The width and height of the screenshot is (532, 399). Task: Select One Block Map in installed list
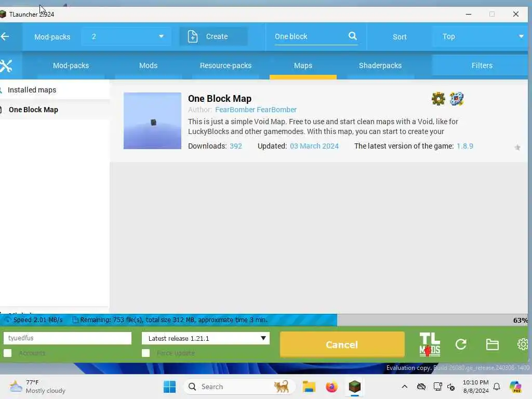(x=33, y=110)
